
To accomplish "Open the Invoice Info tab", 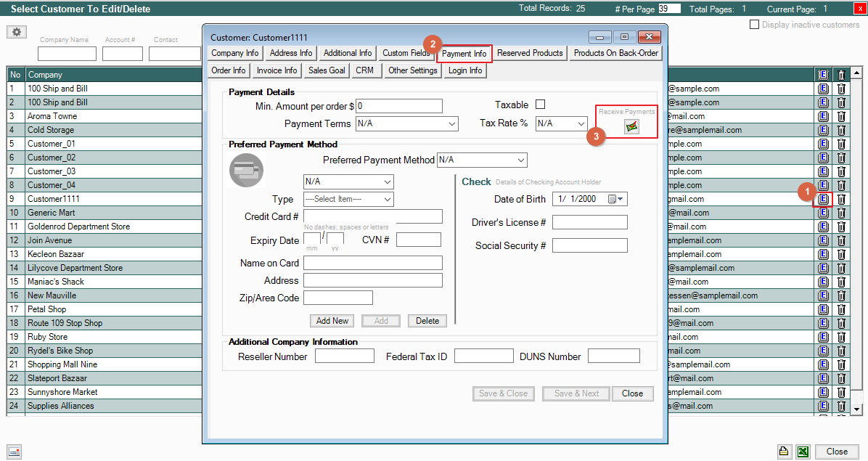I will pyautogui.click(x=277, y=70).
